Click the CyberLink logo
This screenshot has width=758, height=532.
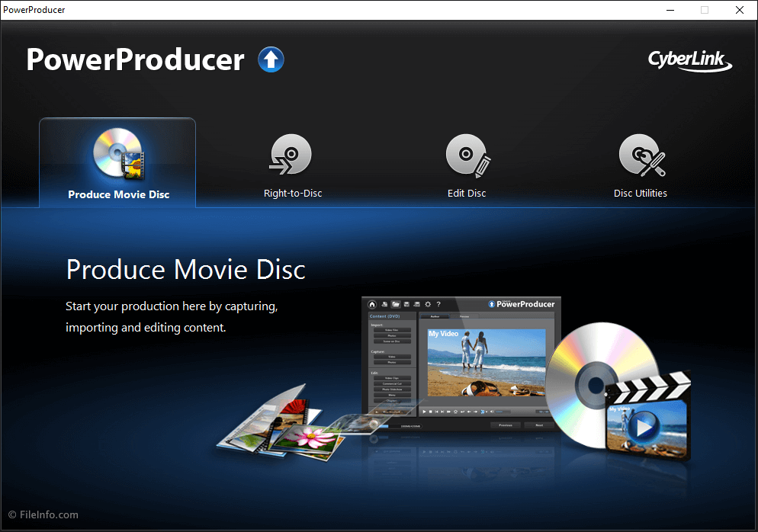point(690,61)
